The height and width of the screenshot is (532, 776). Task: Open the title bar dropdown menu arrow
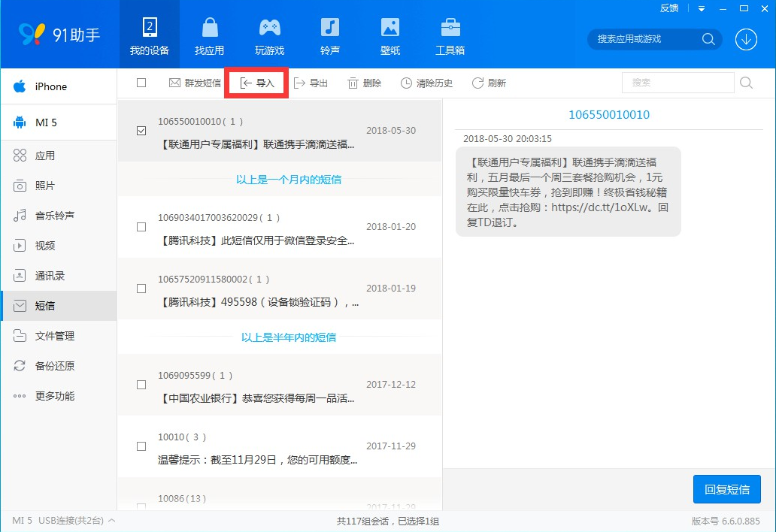point(702,9)
